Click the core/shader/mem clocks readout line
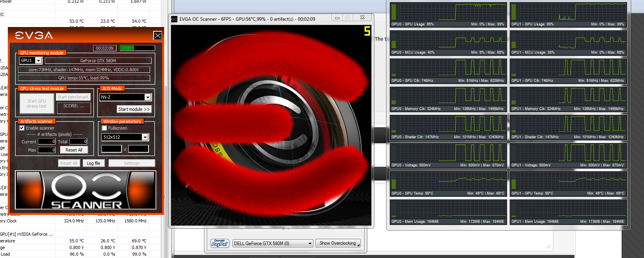 (x=84, y=70)
